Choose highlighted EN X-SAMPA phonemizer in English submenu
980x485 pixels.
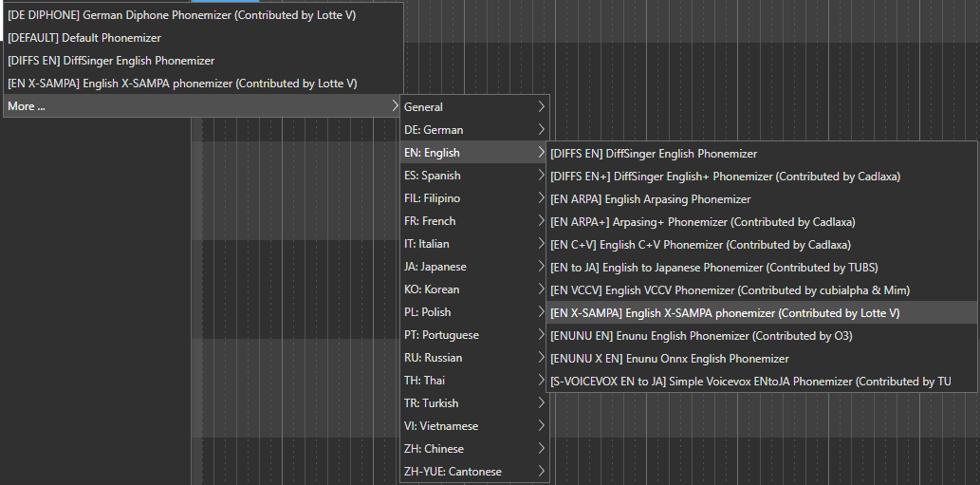[x=762, y=313]
